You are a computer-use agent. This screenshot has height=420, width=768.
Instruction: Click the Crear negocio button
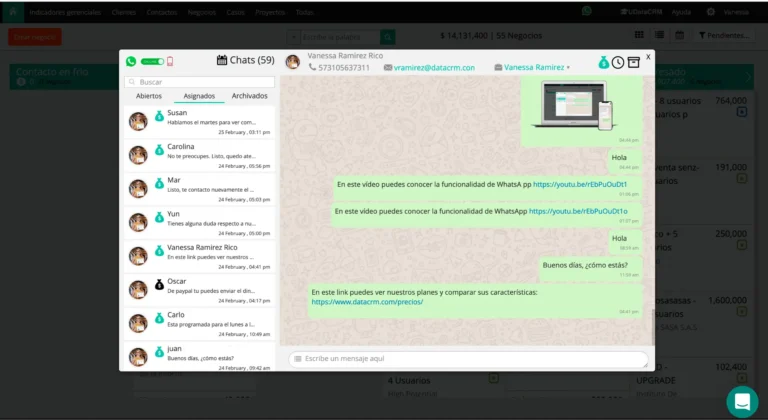pos(35,37)
